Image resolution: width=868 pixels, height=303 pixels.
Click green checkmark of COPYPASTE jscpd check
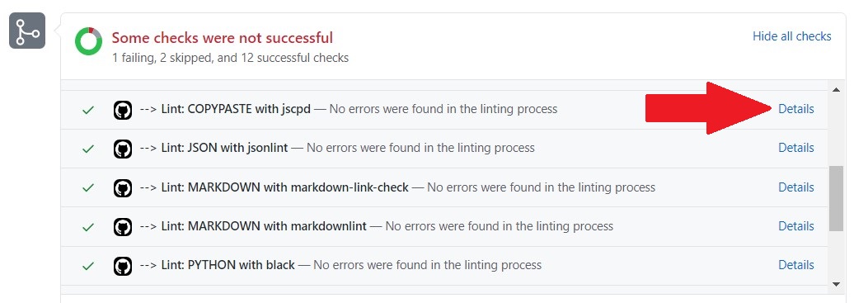tap(88, 110)
